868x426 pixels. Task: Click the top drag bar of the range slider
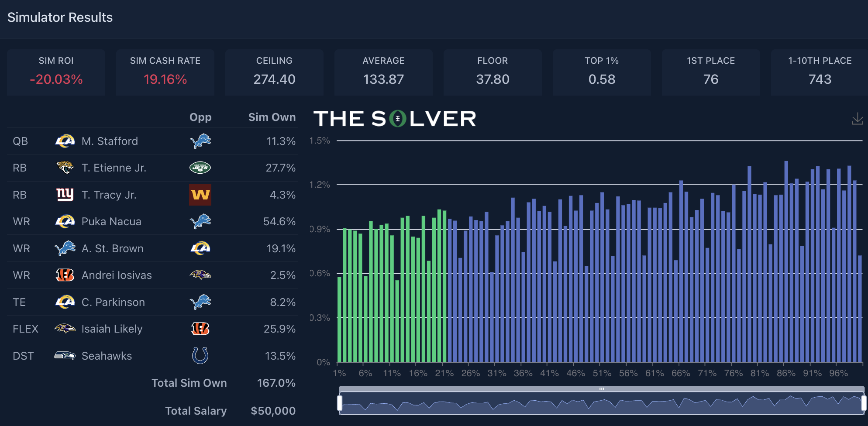tap(601, 389)
